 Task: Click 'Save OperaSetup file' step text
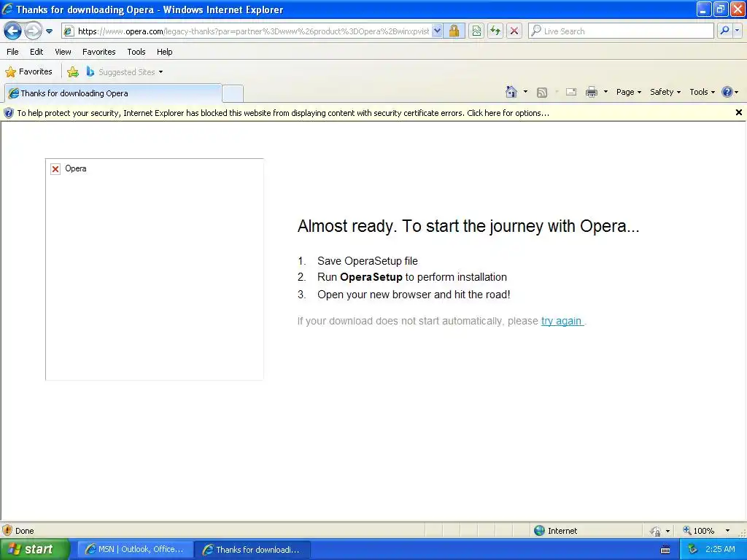point(368,261)
